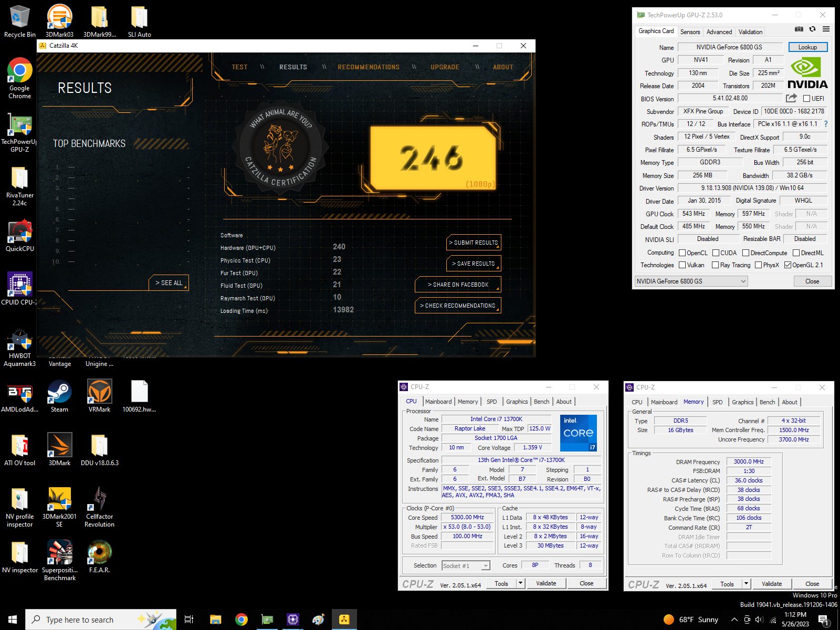Open the 100692.hw file icon

click(139, 396)
